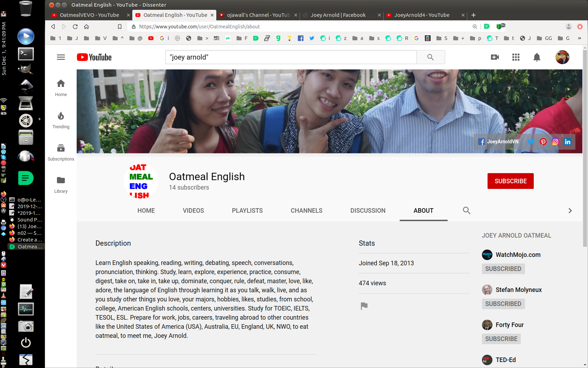Open the YouTube apps grid icon
The width and height of the screenshot is (588, 368).
516,57
